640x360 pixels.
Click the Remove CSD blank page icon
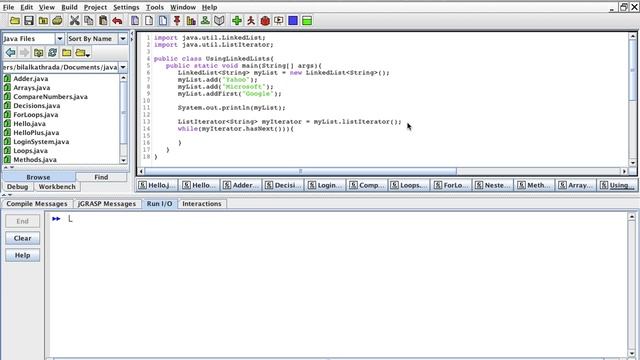149,21
